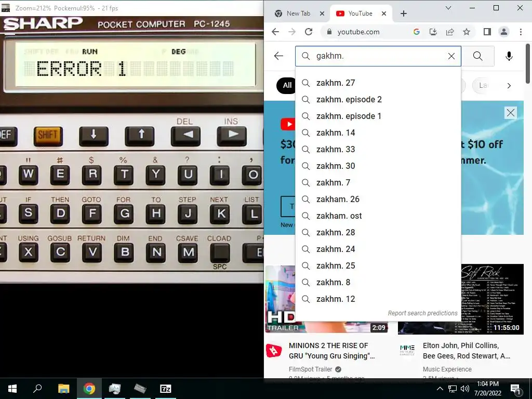Reload the page in Chrome
The height and width of the screenshot is (399, 532).
pos(309,32)
